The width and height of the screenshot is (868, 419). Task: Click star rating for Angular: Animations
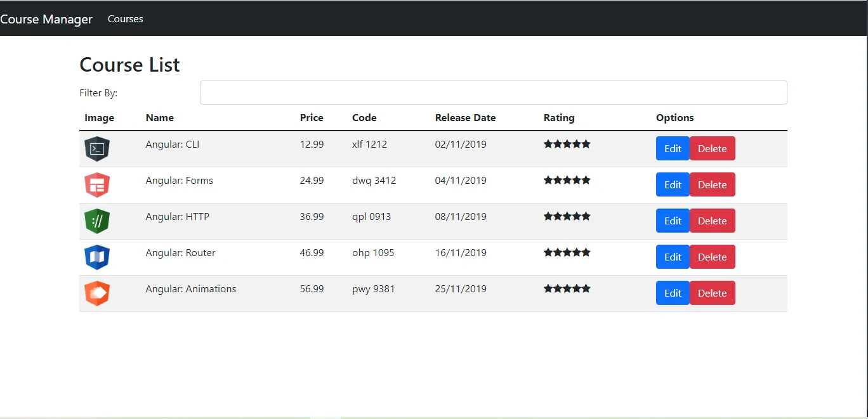click(x=567, y=288)
